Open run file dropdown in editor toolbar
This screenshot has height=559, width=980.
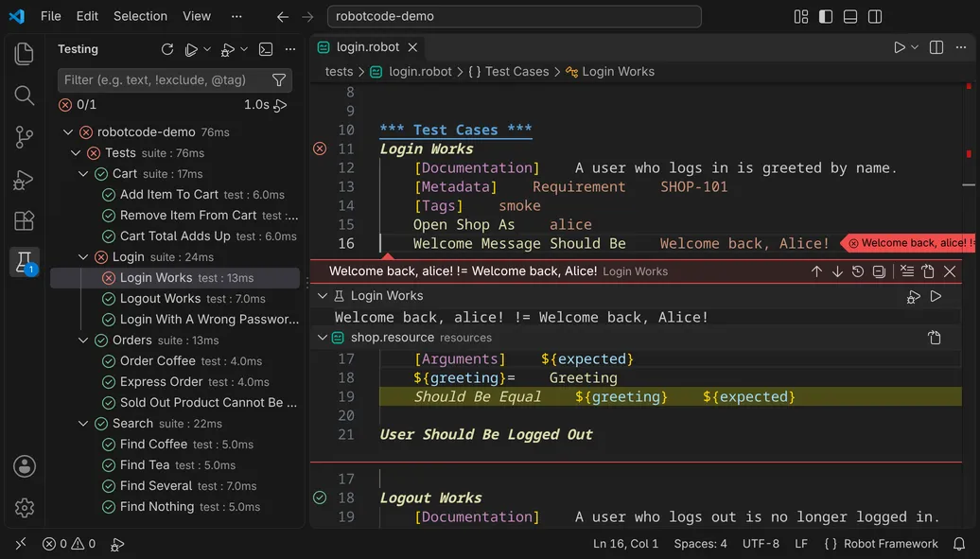(915, 47)
